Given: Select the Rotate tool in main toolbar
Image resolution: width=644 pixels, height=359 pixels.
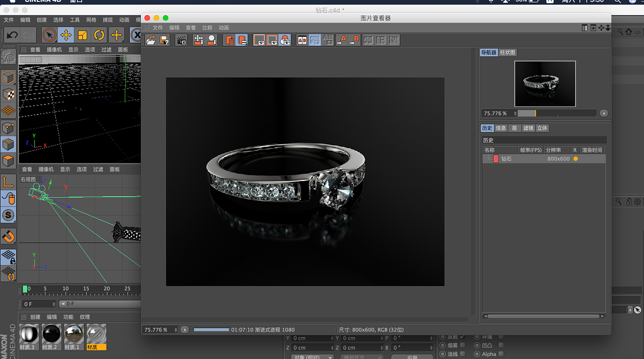Looking at the screenshot, I should point(99,35).
